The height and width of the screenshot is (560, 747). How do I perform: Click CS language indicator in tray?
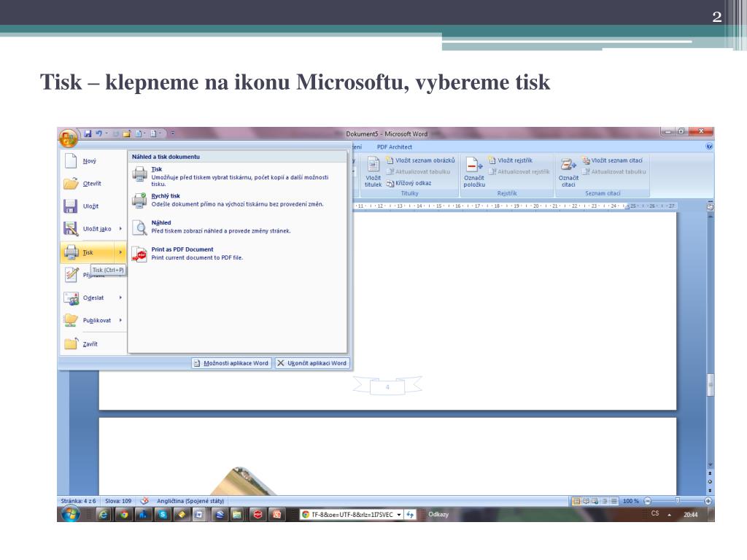tap(655, 513)
